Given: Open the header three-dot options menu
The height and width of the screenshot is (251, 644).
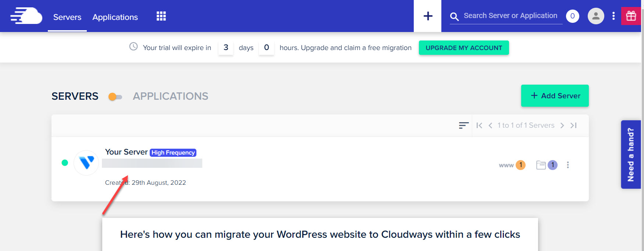Looking at the screenshot, I should [x=613, y=16].
